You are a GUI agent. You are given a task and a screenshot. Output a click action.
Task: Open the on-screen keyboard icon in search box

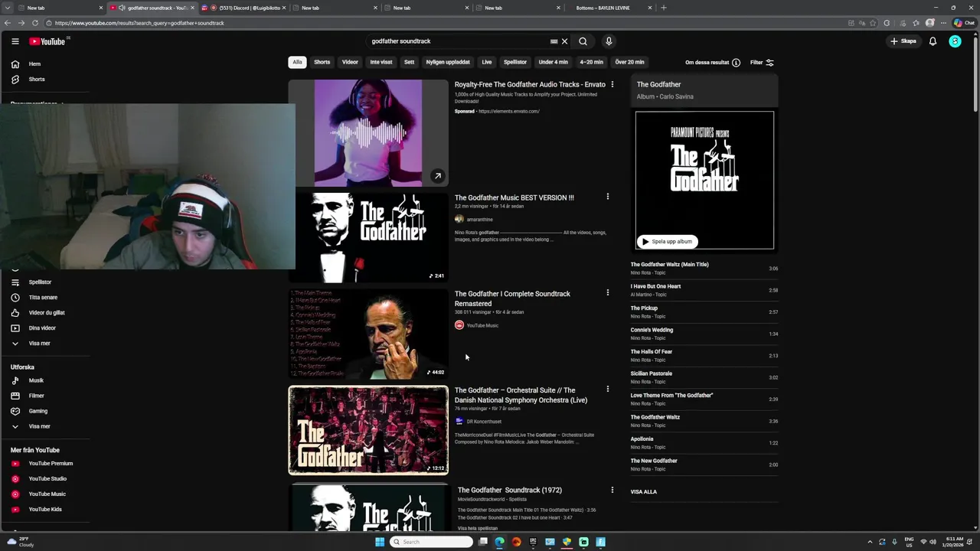click(x=554, y=41)
